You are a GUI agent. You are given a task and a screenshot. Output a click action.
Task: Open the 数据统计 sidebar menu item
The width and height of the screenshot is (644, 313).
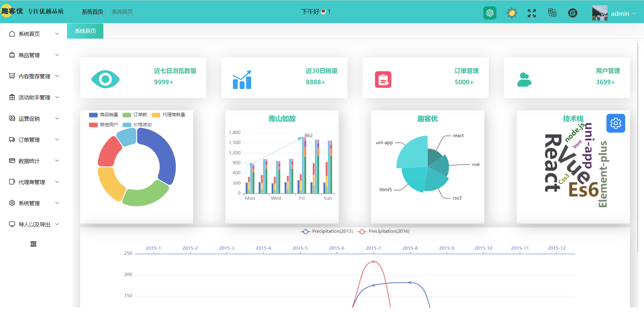(34, 161)
